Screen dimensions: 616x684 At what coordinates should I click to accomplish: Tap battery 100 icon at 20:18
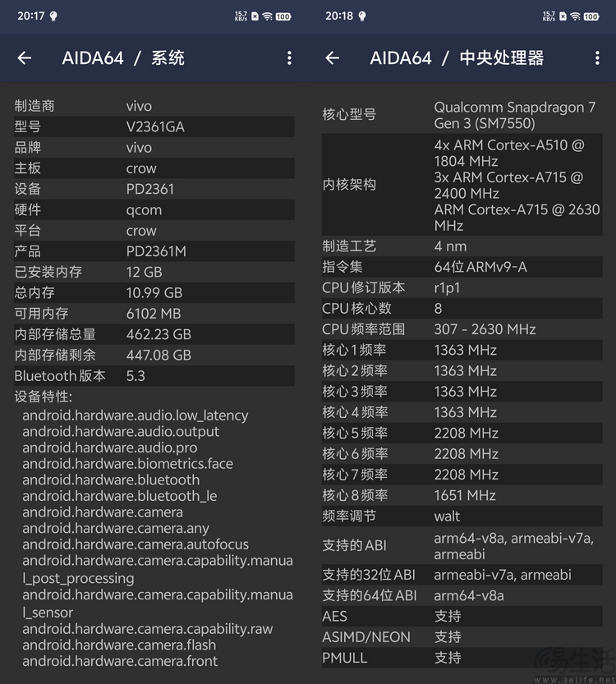point(591,16)
